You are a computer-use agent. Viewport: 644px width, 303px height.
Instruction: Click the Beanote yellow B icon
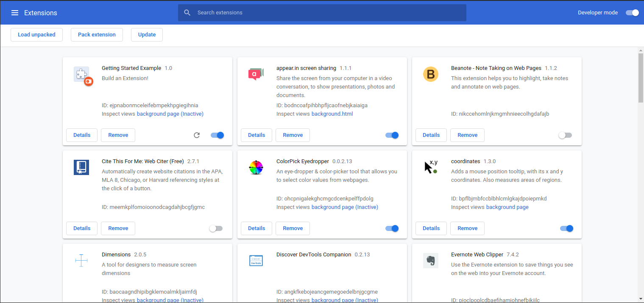[431, 74]
